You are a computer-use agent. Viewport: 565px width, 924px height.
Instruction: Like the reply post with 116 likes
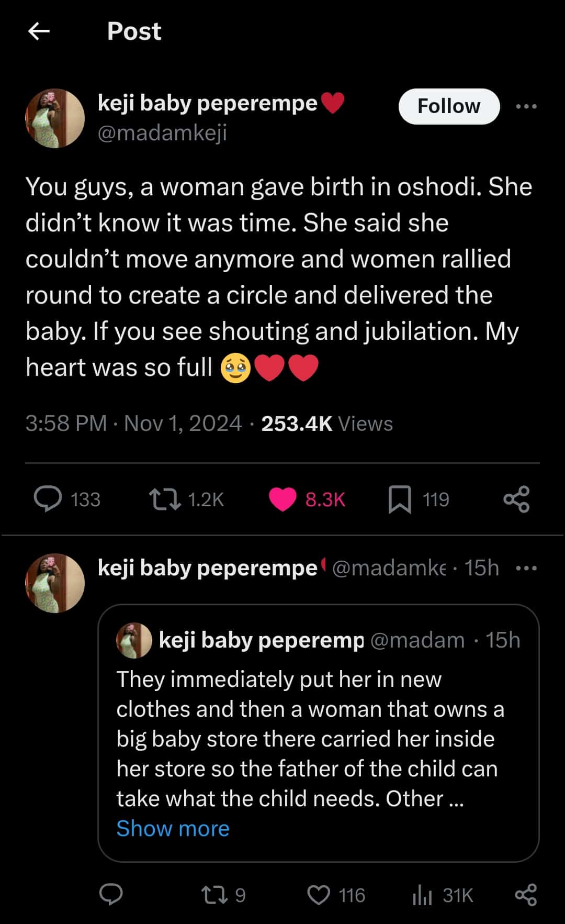point(319,895)
